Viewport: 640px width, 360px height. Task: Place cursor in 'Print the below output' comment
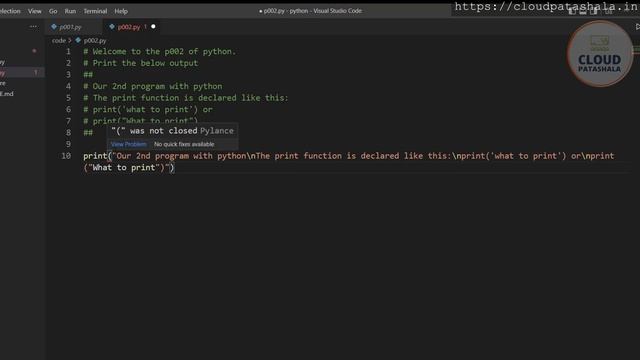(x=141, y=63)
